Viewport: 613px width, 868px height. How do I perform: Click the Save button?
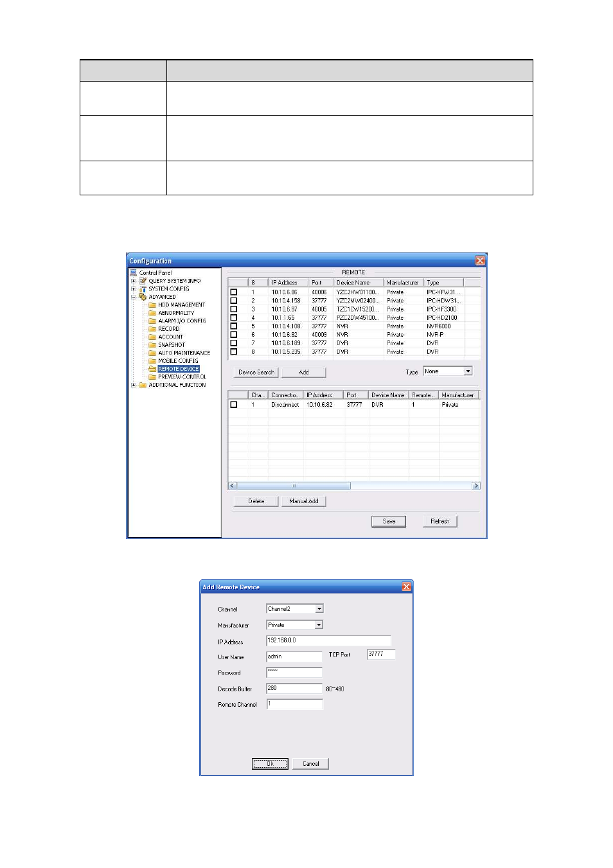[x=389, y=521]
